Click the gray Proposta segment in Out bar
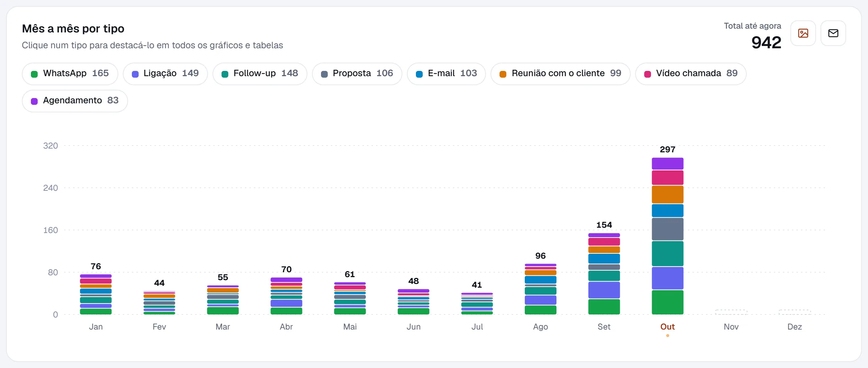The width and height of the screenshot is (868, 368). click(668, 229)
